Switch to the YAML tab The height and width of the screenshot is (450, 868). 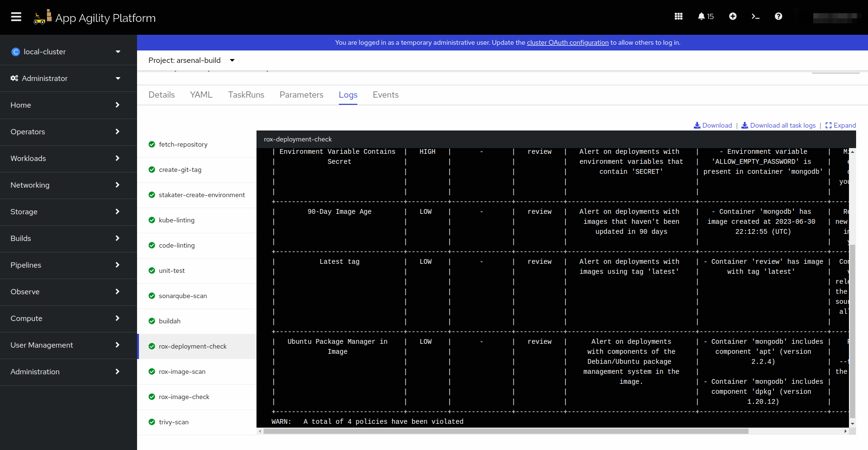[x=201, y=95]
